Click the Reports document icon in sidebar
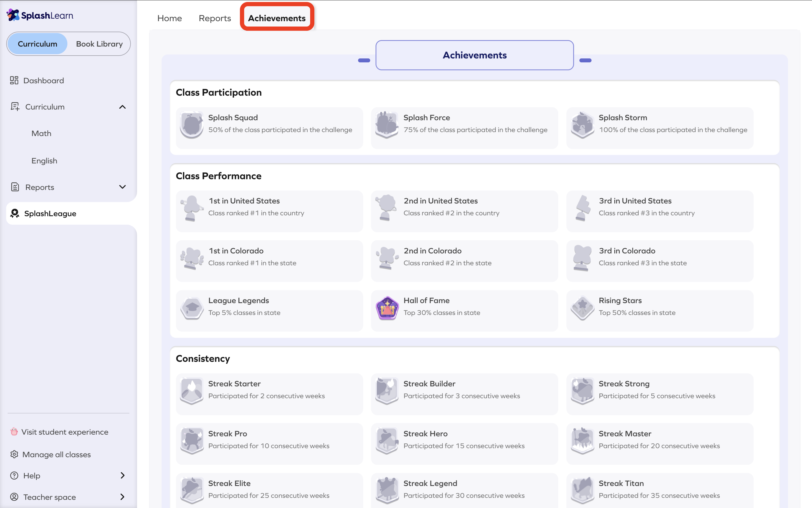Viewport: 812px width, 508px height. (x=15, y=187)
